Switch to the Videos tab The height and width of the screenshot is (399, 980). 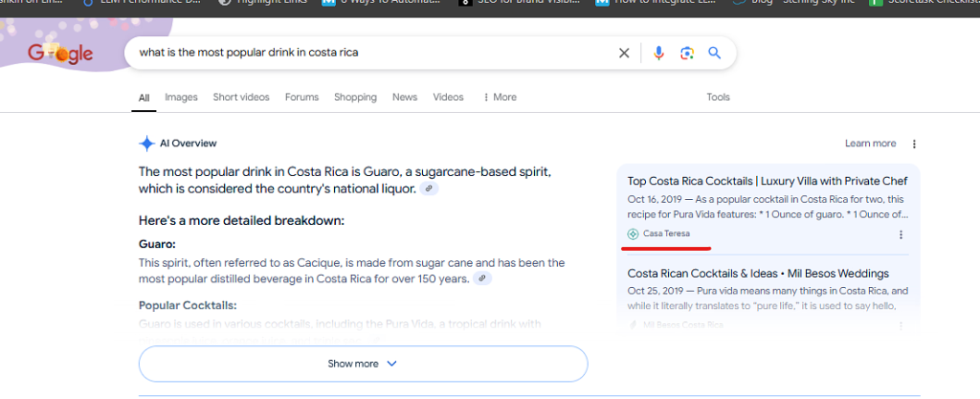448,98
